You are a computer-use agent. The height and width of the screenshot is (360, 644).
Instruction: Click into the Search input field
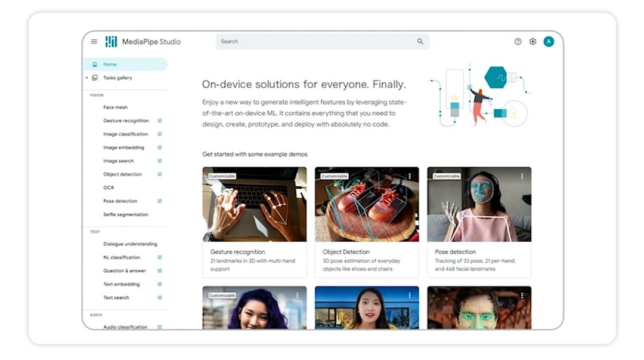[x=316, y=42]
